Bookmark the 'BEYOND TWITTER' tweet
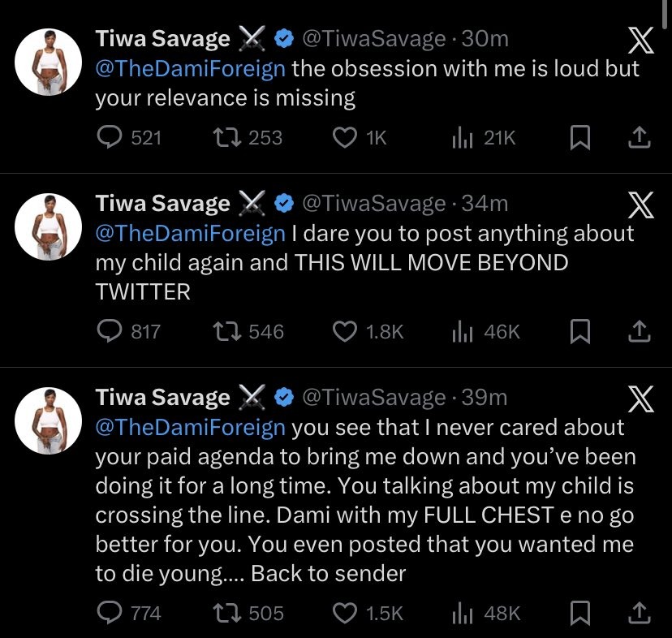The height and width of the screenshot is (638, 672). [x=579, y=331]
